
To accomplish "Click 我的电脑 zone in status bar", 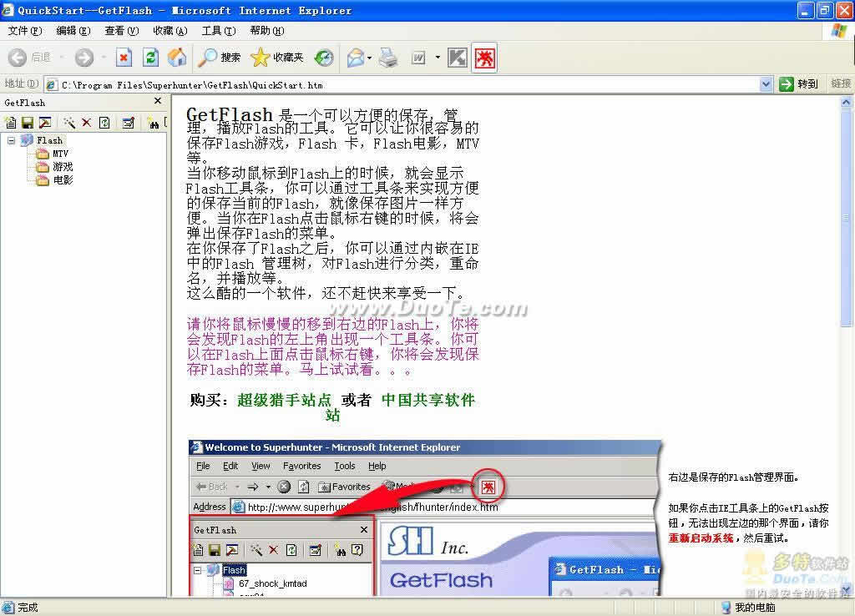I will [755, 608].
